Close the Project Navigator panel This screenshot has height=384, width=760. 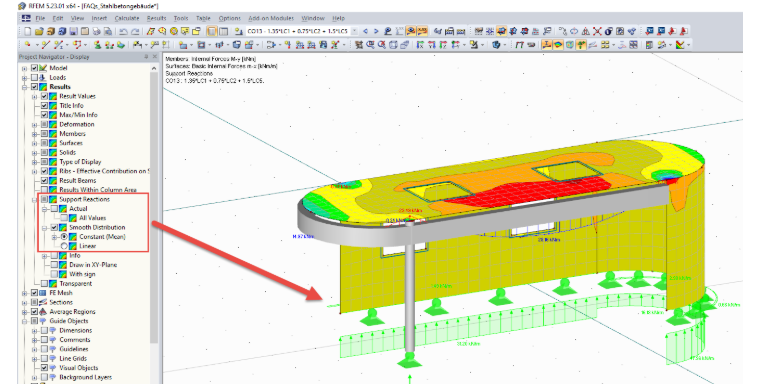tap(155, 57)
